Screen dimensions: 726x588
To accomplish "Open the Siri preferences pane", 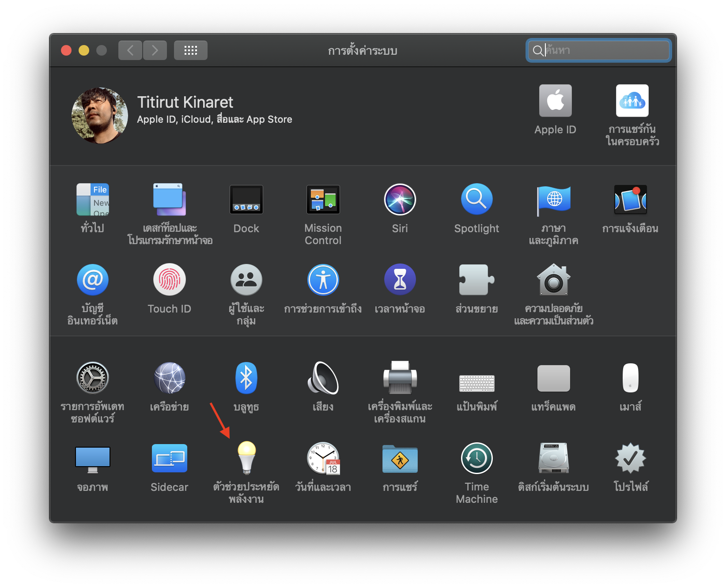I will click(x=400, y=200).
